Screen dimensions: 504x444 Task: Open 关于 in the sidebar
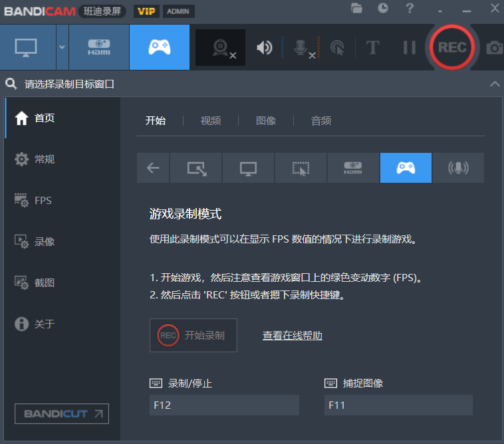tap(63, 324)
